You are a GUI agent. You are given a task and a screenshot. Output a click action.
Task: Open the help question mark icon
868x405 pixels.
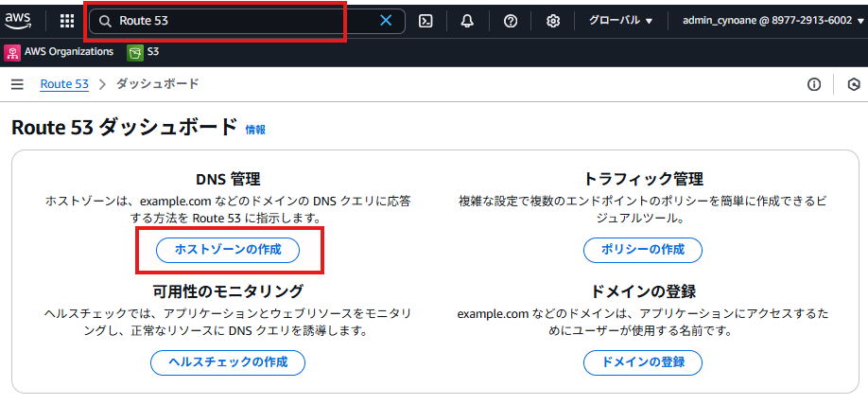pyautogui.click(x=511, y=21)
